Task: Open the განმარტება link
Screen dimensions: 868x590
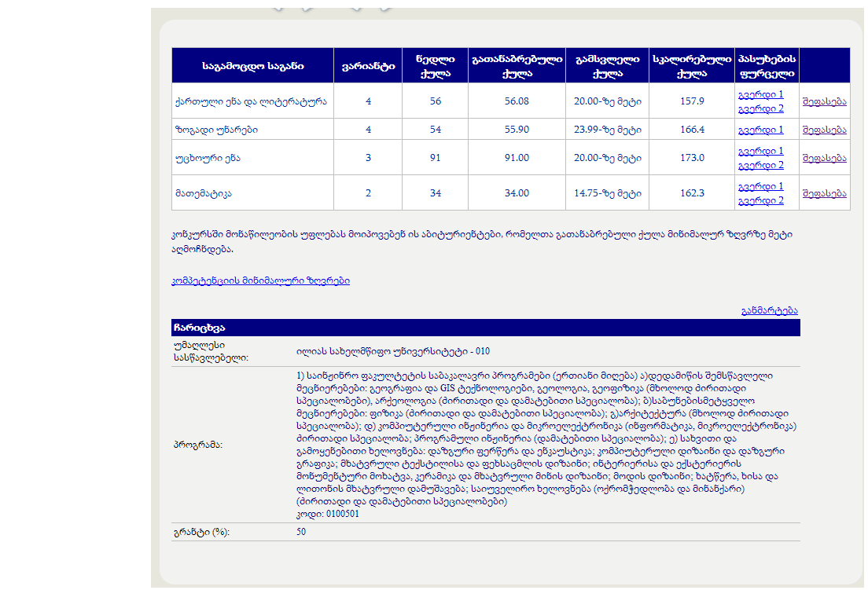Action: pos(770,311)
